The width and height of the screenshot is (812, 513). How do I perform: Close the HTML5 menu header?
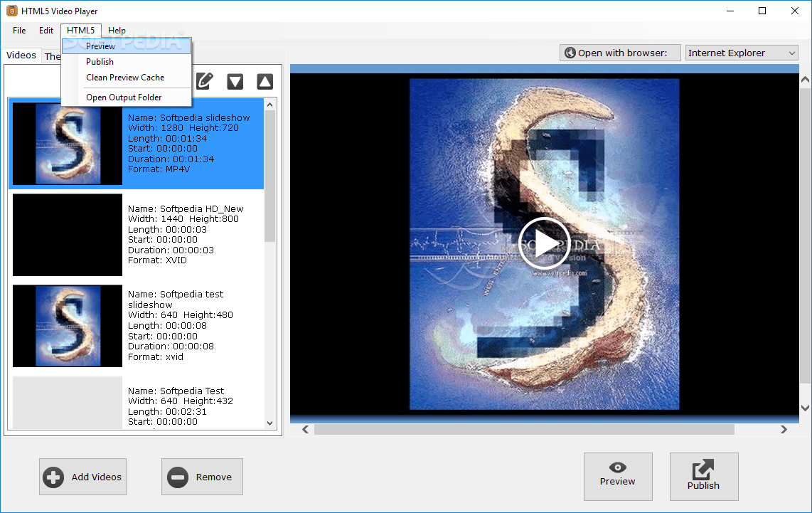(81, 31)
